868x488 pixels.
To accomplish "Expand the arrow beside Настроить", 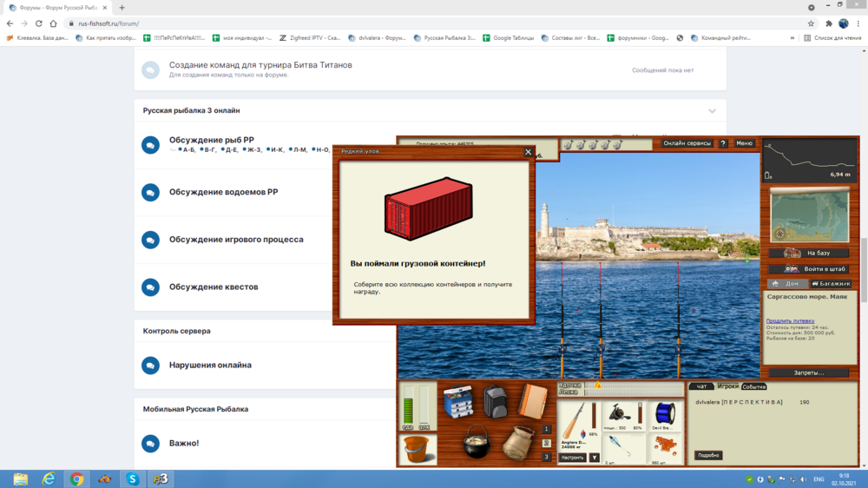I will (594, 458).
